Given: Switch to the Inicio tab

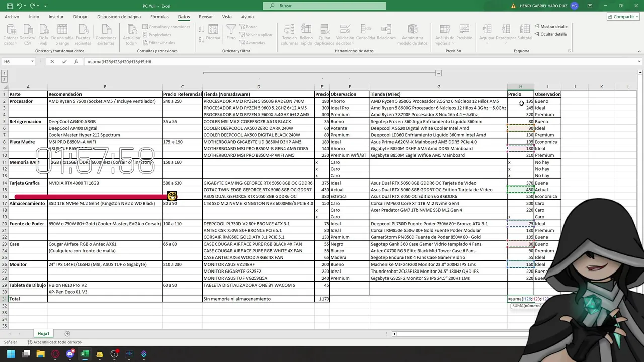Looking at the screenshot, I should (34, 17).
